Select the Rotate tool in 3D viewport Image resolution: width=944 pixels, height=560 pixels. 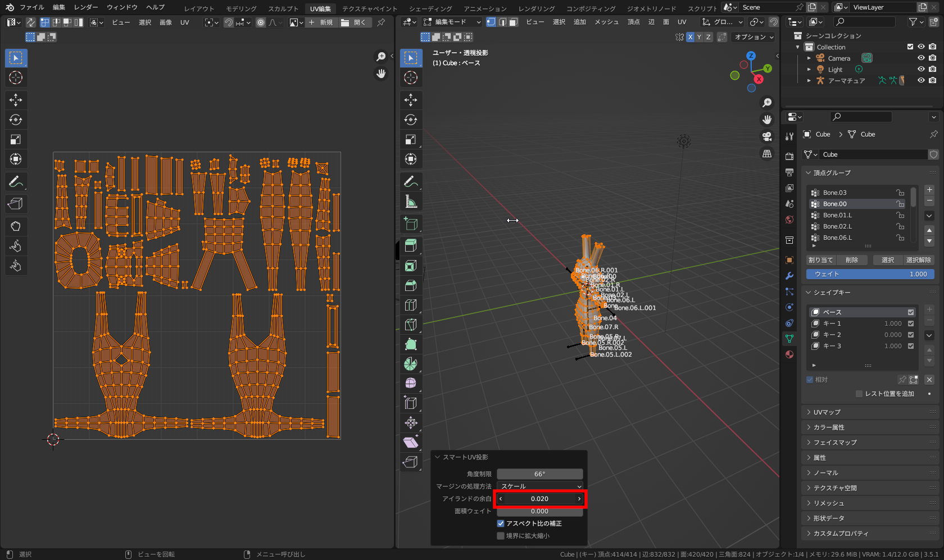tap(411, 120)
